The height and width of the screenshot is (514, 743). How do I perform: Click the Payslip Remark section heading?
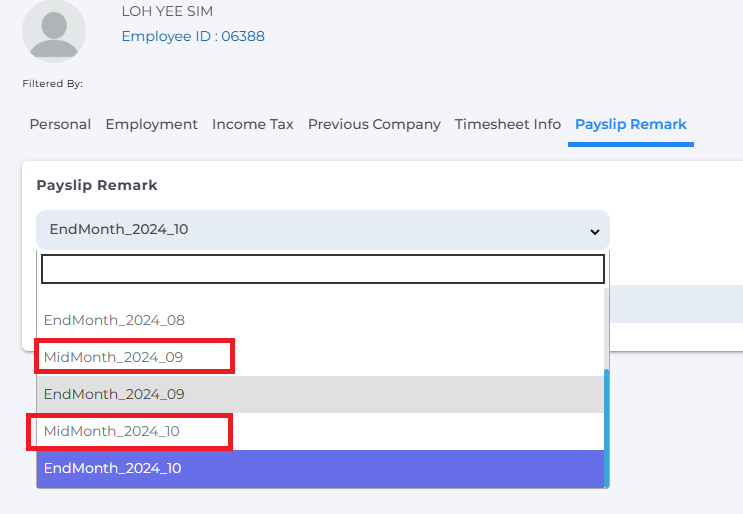97,185
